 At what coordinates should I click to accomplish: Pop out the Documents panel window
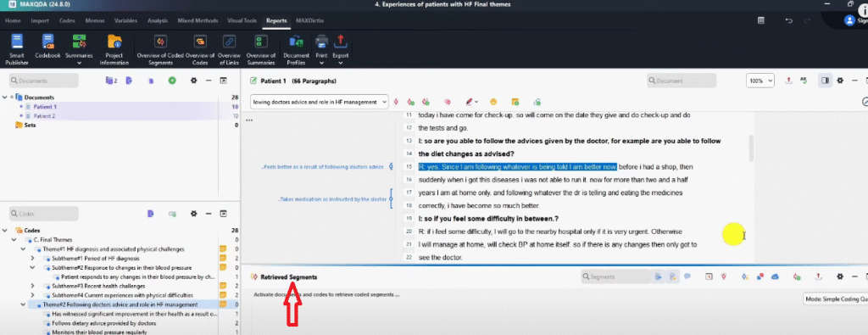[224, 81]
